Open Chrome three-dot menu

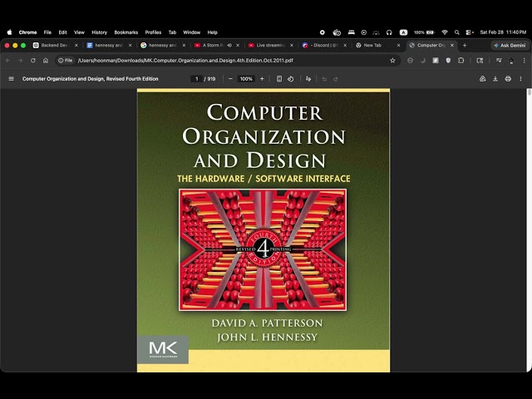(525, 61)
